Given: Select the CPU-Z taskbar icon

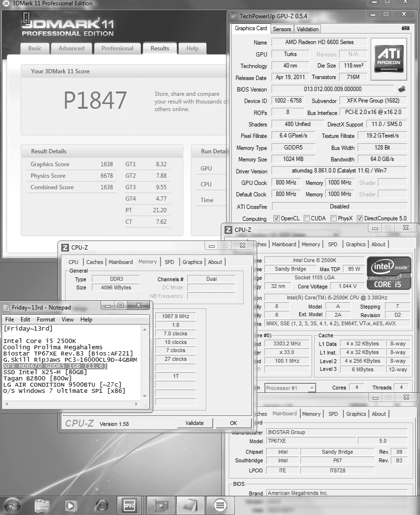Looking at the screenshot, I should (129, 506).
